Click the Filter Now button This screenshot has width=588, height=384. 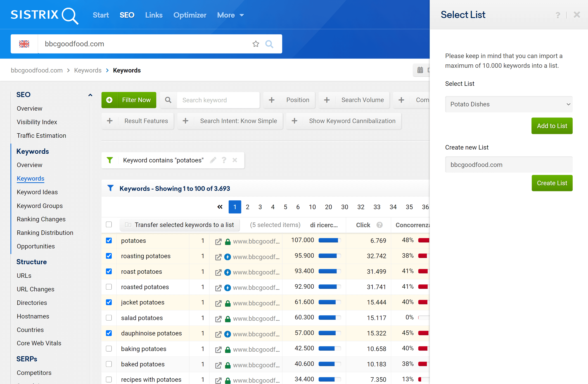(129, 100)
